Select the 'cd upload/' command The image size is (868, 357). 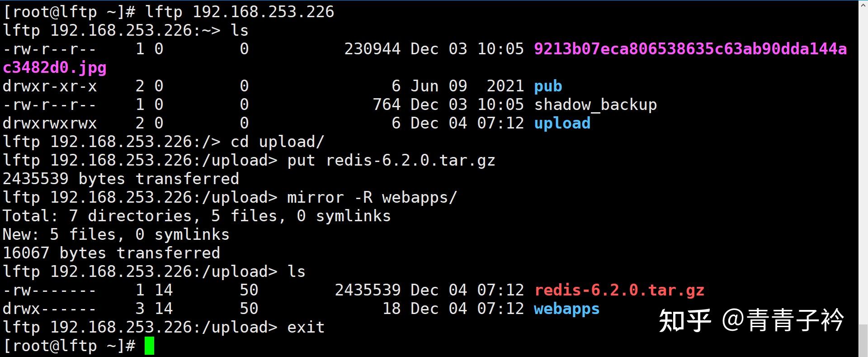[x=278, y=142]
